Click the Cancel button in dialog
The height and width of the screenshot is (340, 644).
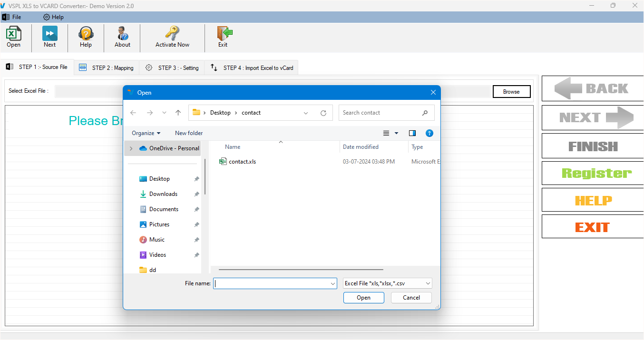tap(411, 298)
